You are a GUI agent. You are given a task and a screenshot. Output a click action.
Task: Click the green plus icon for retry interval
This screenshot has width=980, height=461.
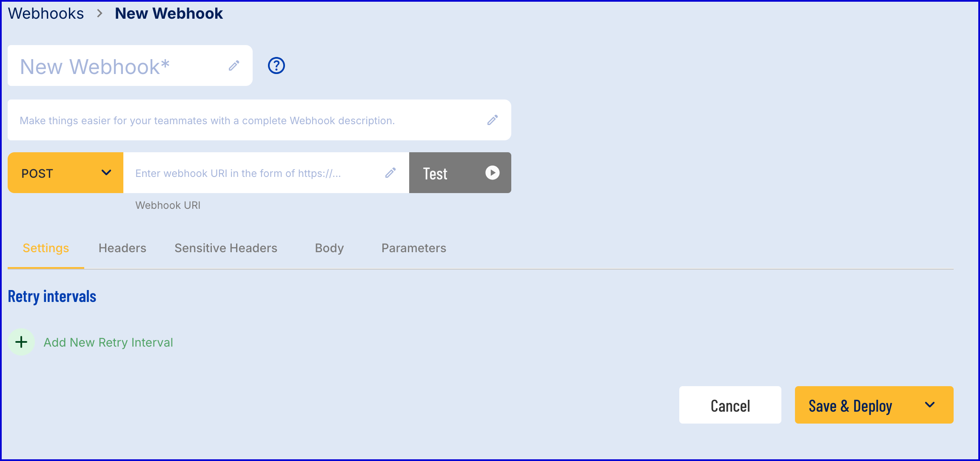point(21,342)
